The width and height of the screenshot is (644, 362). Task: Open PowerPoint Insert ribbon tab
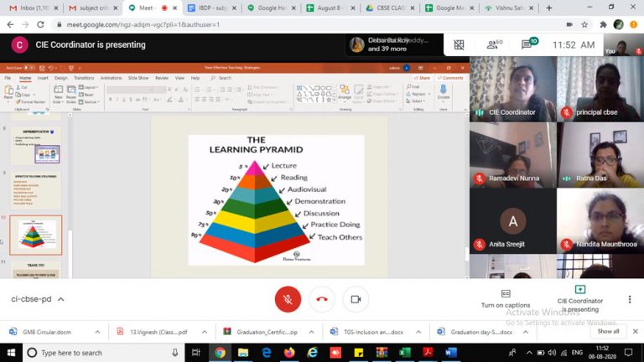[x=43, y=78]
